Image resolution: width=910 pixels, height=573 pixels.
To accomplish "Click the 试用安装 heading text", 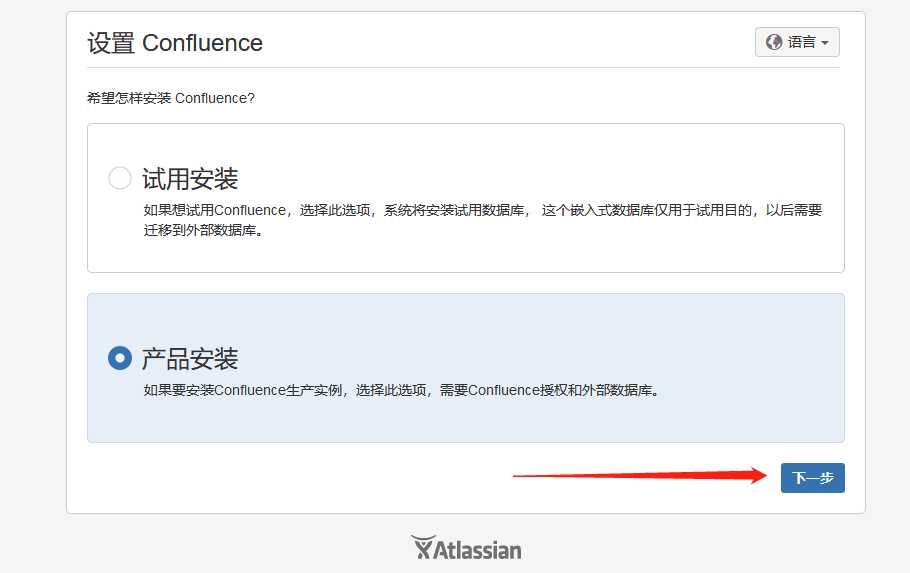I will pos(190,178).
